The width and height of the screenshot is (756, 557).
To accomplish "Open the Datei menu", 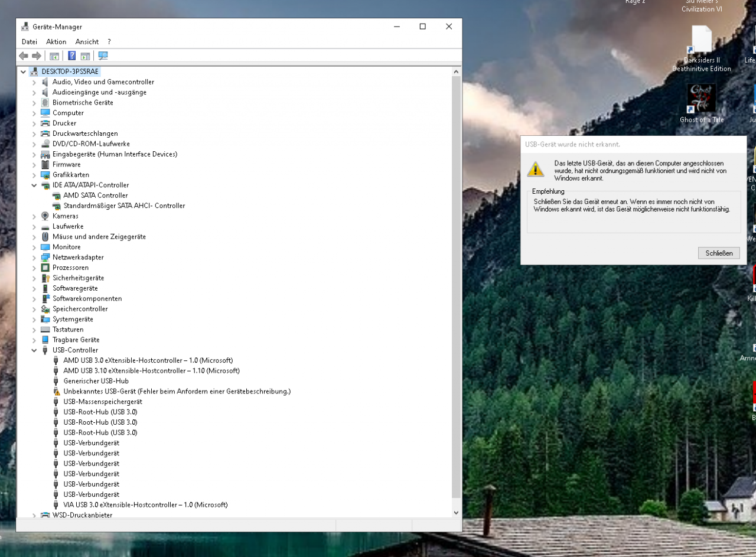I will [x=30, y=42].
